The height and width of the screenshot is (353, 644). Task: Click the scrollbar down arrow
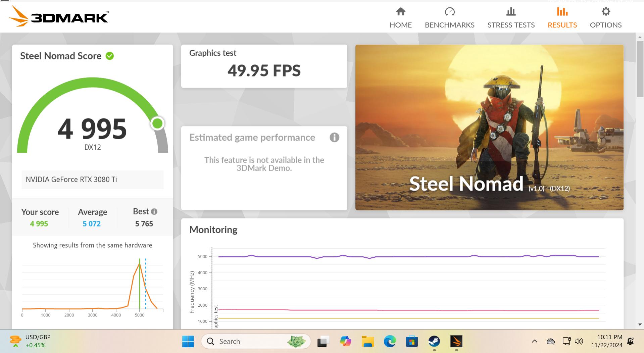coord(640,324)
